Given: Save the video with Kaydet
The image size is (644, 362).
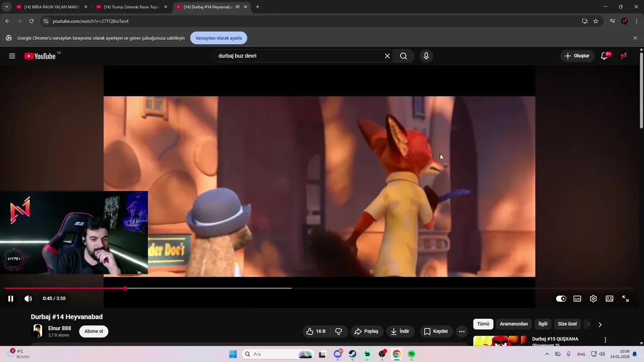Looking at the screenshot, I should click(x=436, y=331).
